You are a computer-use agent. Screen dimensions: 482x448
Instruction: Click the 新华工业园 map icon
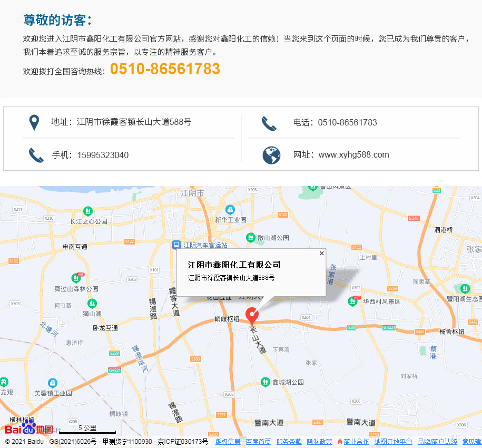230,210
